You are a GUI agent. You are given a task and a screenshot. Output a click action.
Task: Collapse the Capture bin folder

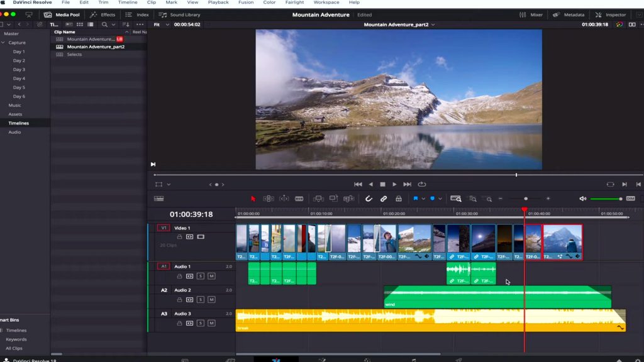click(4, 43)
